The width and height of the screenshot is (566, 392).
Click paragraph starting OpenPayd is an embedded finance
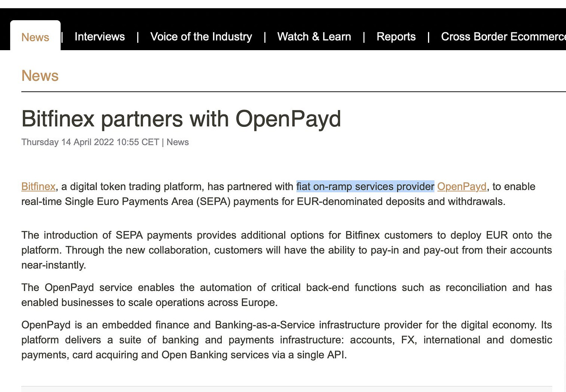click(x=286, y=339)
